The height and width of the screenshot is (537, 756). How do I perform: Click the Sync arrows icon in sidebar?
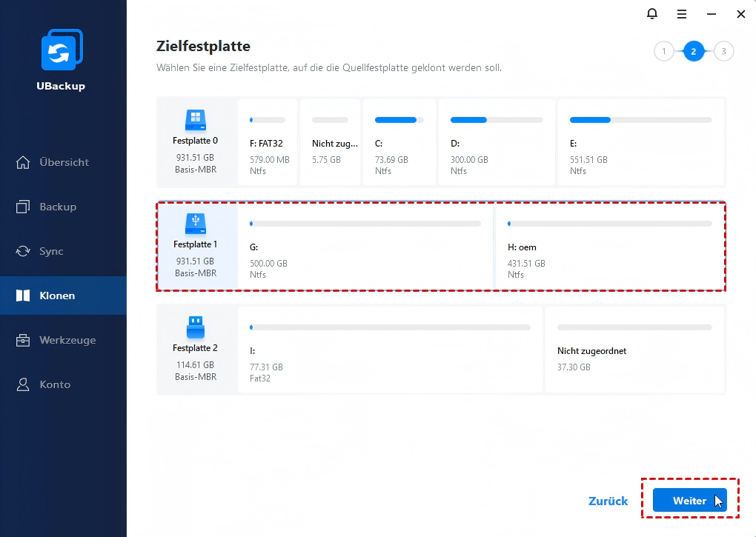point(24,251)
